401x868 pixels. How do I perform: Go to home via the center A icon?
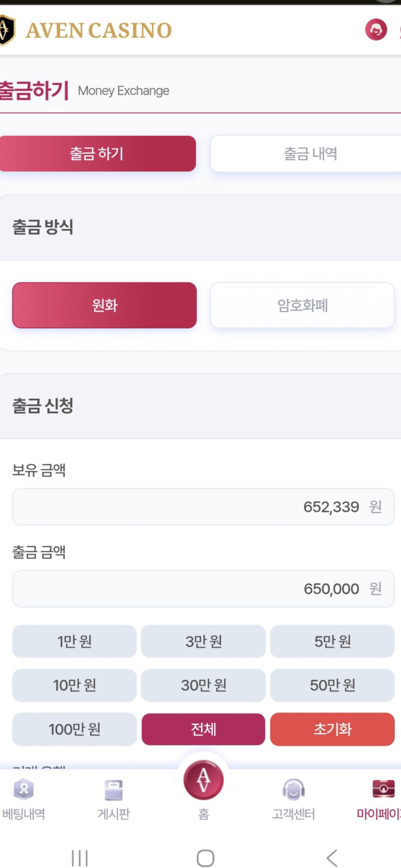click(x=204, y=781)
